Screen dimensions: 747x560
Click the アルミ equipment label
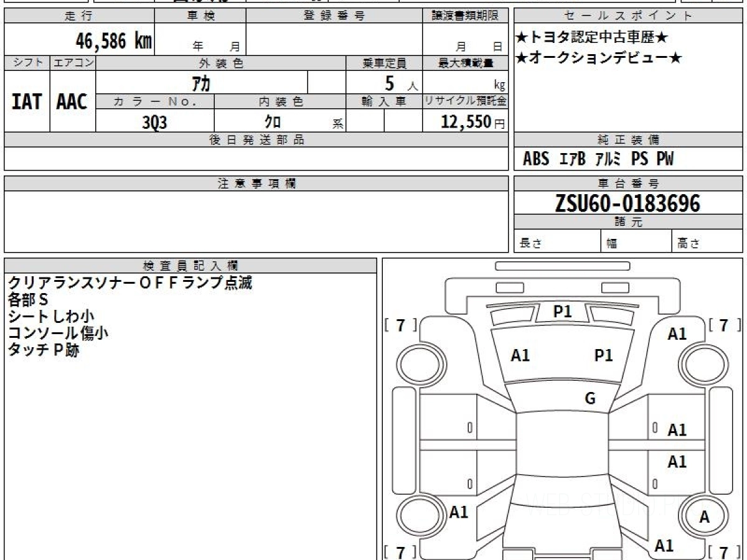[x=608, y=160]
